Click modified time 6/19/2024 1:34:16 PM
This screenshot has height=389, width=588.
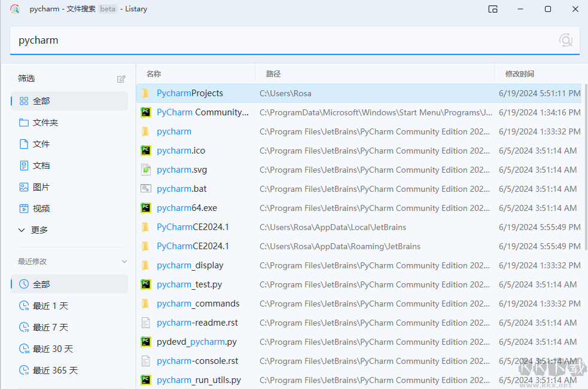pyautogui.click(x=540, y=112)
